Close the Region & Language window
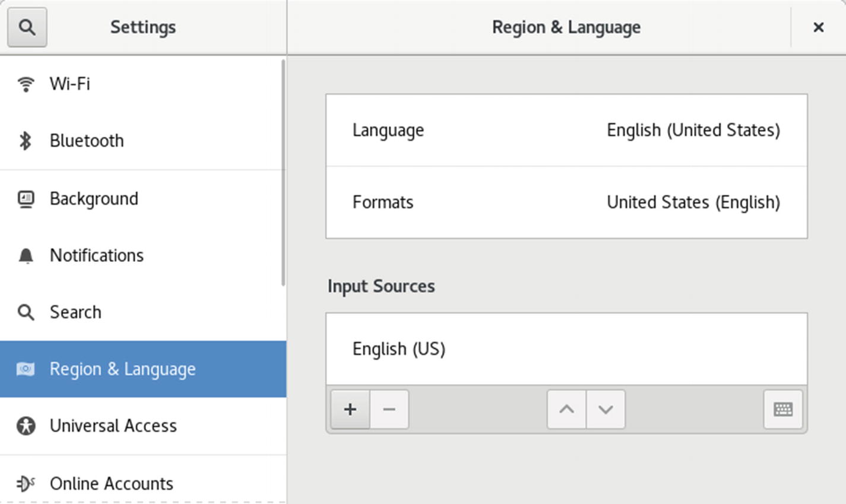846x504 pixels. pos(818,27)
